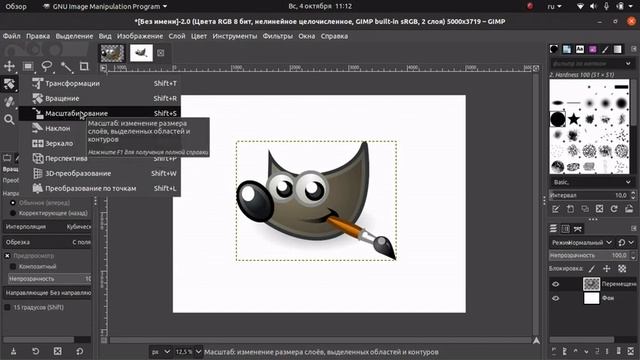Open the Patterns tab in right dock
Viewport: 640px width, 360px height.
(x=567, y=49)
